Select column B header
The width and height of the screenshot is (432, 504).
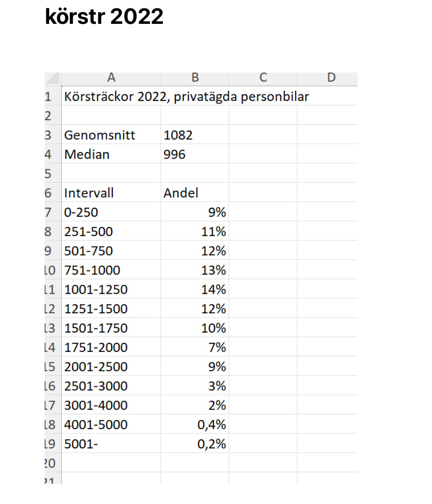pos(195,78)
